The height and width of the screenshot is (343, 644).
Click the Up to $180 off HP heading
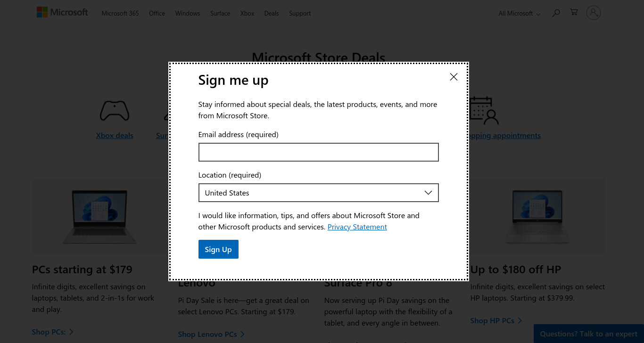(x=516, y=269)
